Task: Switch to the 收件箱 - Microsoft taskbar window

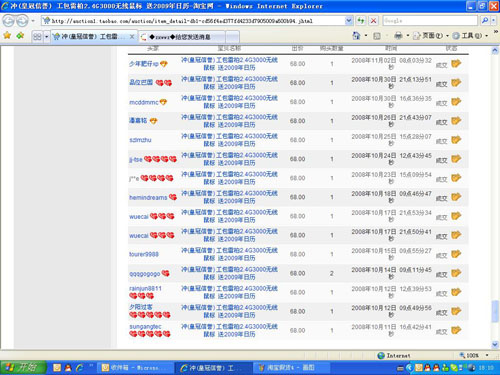Action: [136, 368]
